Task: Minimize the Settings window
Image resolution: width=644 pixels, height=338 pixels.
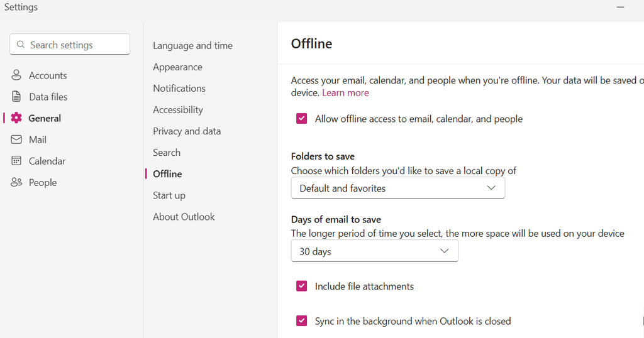Action: pos(620,7)
